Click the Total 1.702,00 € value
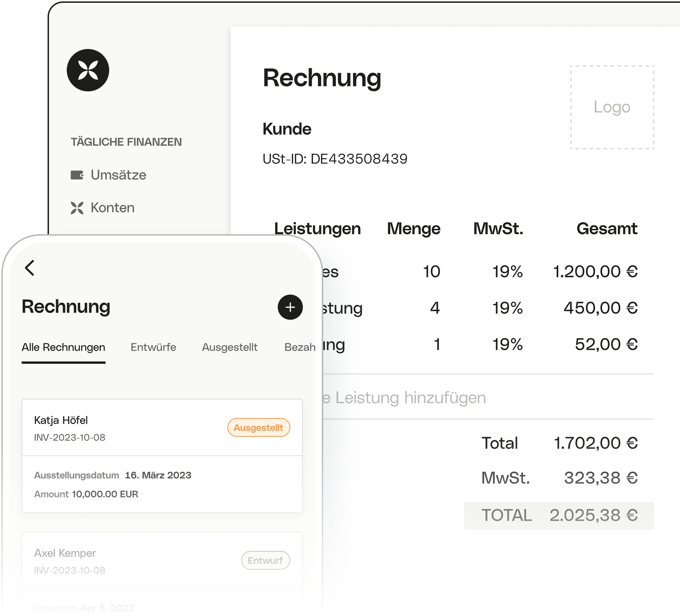 (596, 443)
